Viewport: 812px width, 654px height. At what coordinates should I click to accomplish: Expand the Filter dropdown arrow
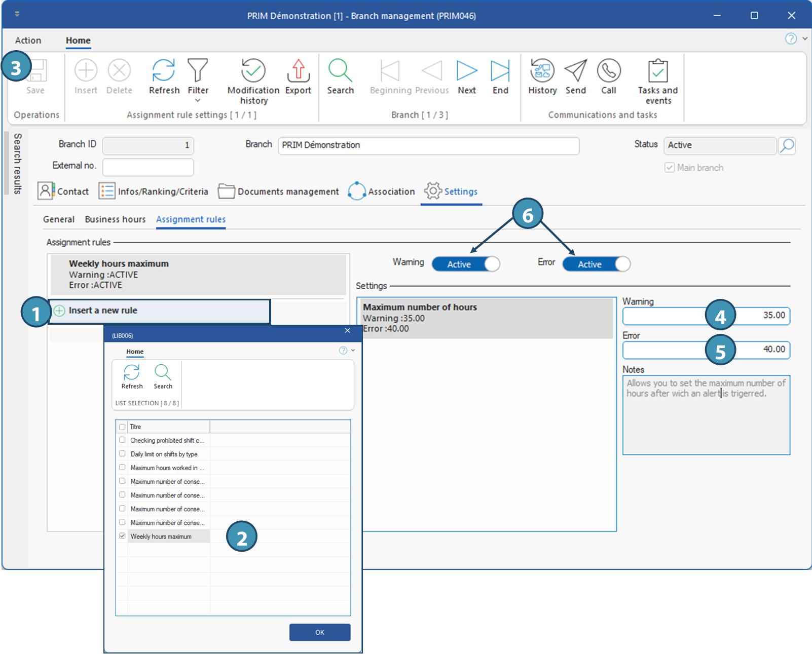pyautogui.click(x=198, y=101)
